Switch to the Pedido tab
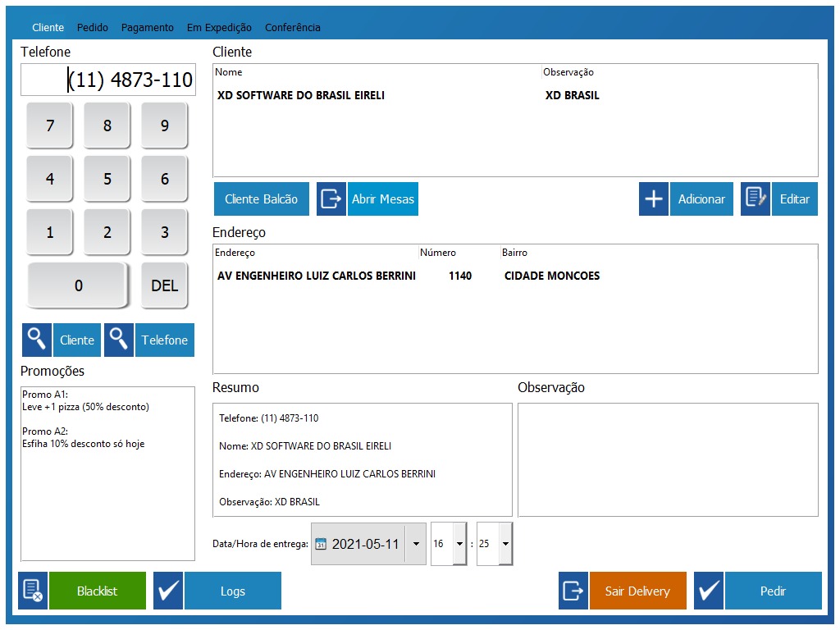Viewport: 840px width, 630px height. pos(93,27)
